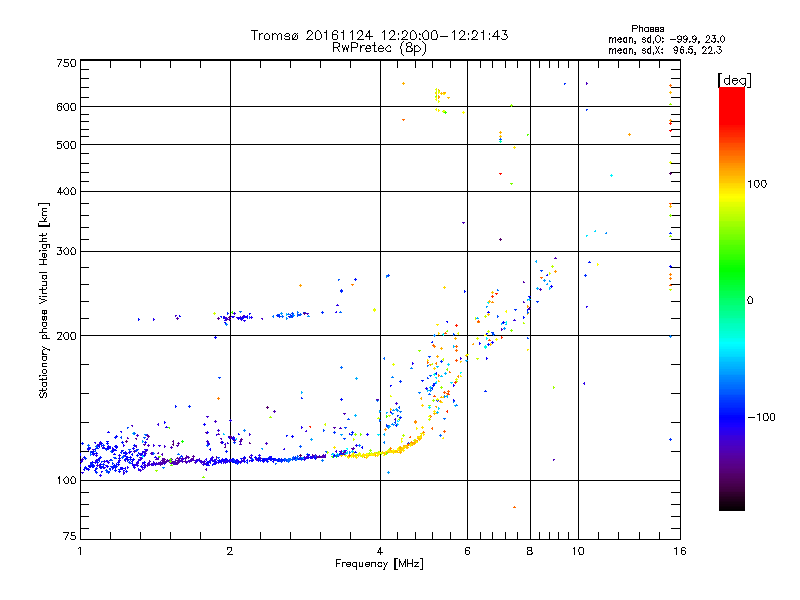Click the colorbar tick label '-100'
Image resolution: width=800 pixels, height=600 pixels.
[x=761, y=417]
